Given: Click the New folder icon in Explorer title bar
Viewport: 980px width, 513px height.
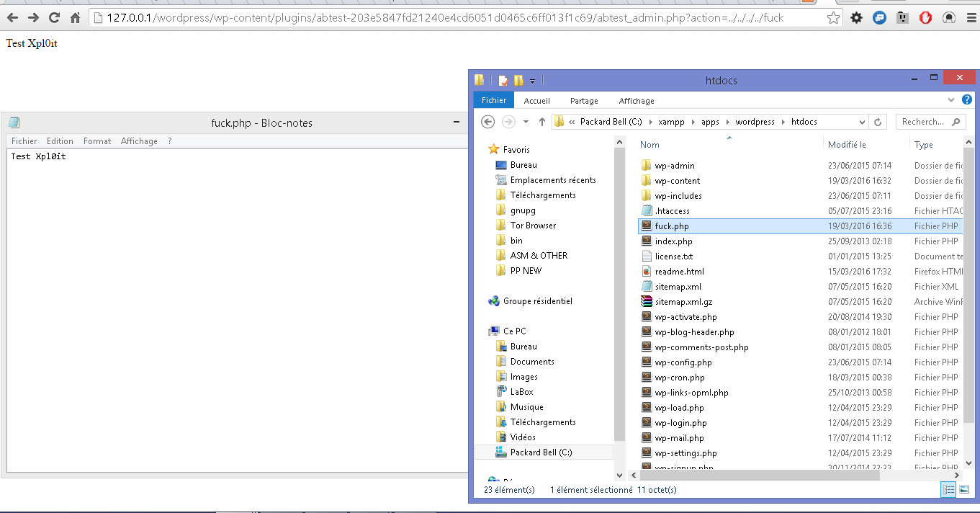Looking at the screenshot, I should (x=518, y=81).
